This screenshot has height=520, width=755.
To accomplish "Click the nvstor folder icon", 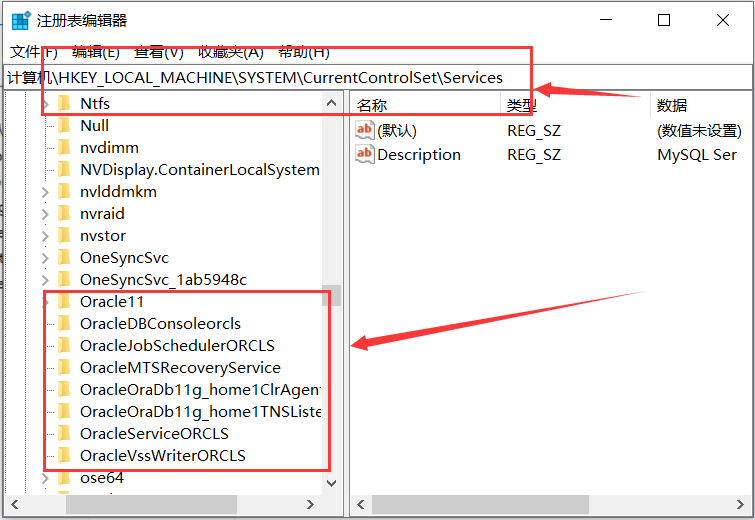I will pyautogui.click(x=64, y=235).
